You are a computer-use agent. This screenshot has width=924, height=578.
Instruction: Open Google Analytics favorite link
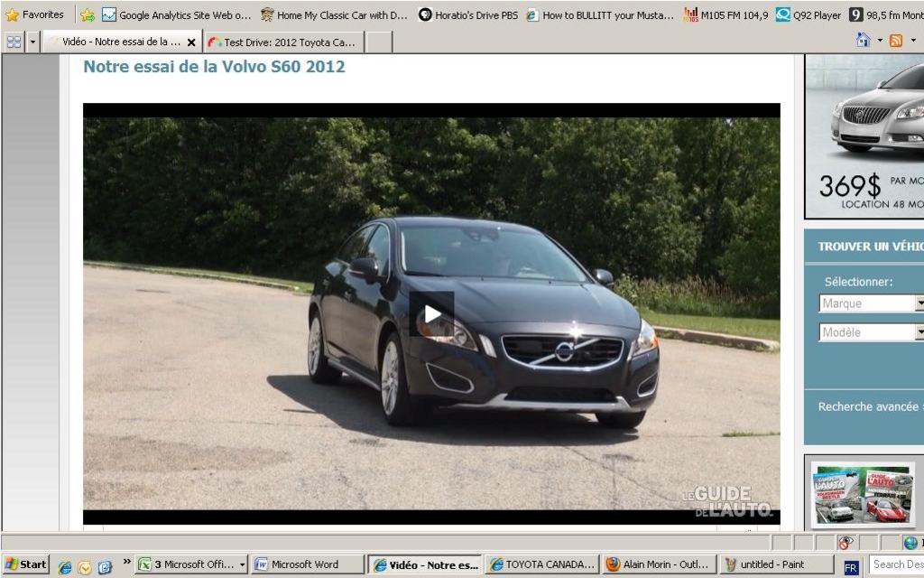(177, 14)
